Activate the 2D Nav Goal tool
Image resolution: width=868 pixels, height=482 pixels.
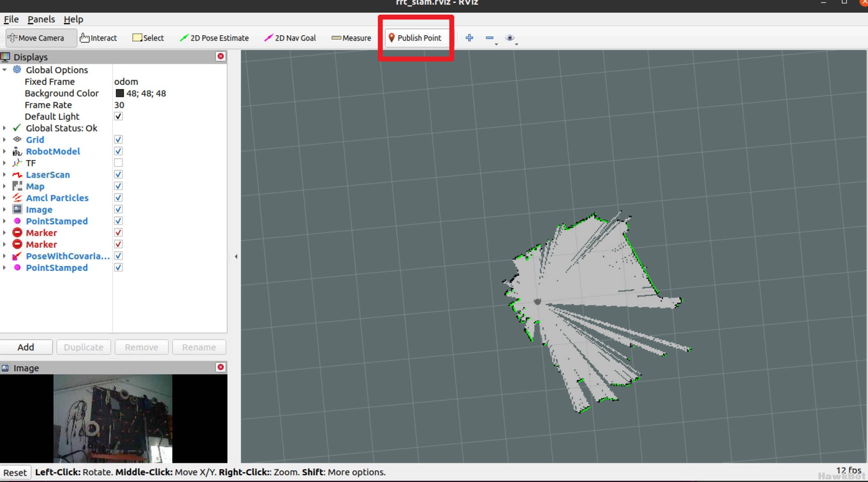pyautogui.click(x=290, y=38)
